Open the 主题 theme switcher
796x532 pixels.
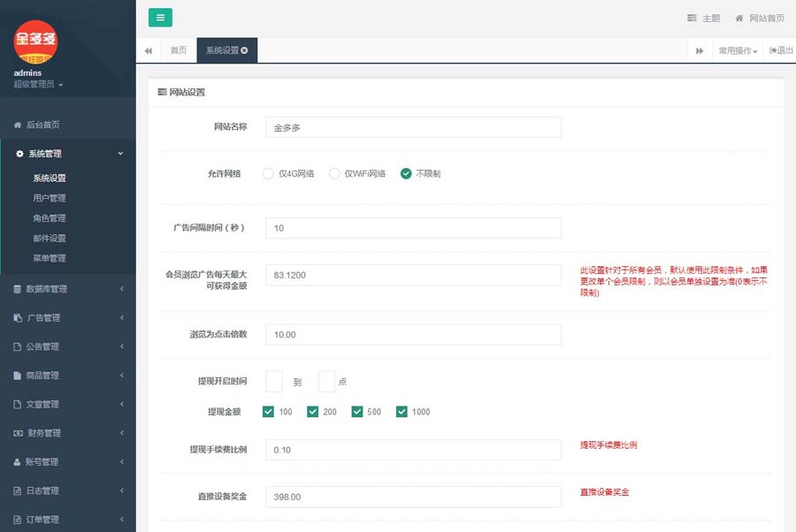[704, 19]
